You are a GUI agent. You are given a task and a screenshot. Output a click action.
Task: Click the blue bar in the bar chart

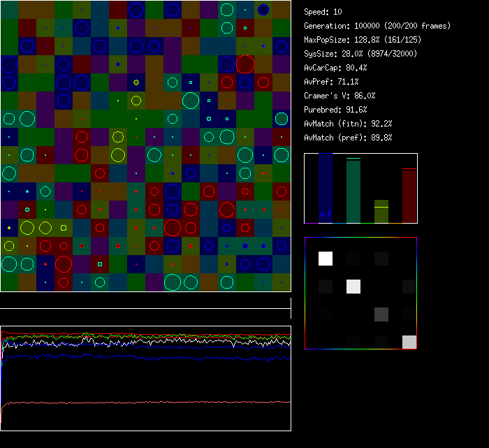[326, 189]
